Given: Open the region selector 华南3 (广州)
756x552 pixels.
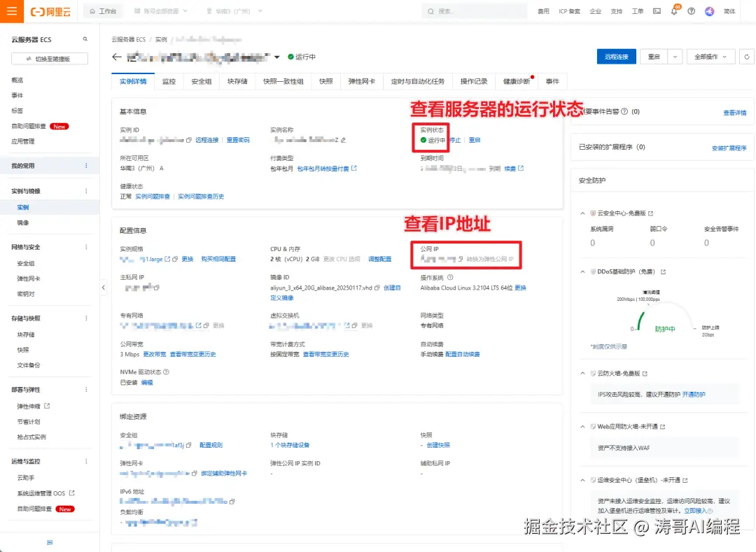Looking at the screenshot, I should coord(234,11).
